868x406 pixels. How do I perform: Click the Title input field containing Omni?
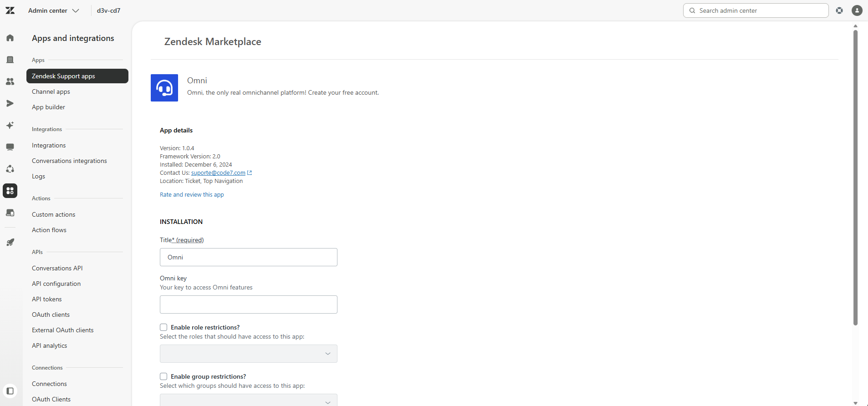point(249,257)
